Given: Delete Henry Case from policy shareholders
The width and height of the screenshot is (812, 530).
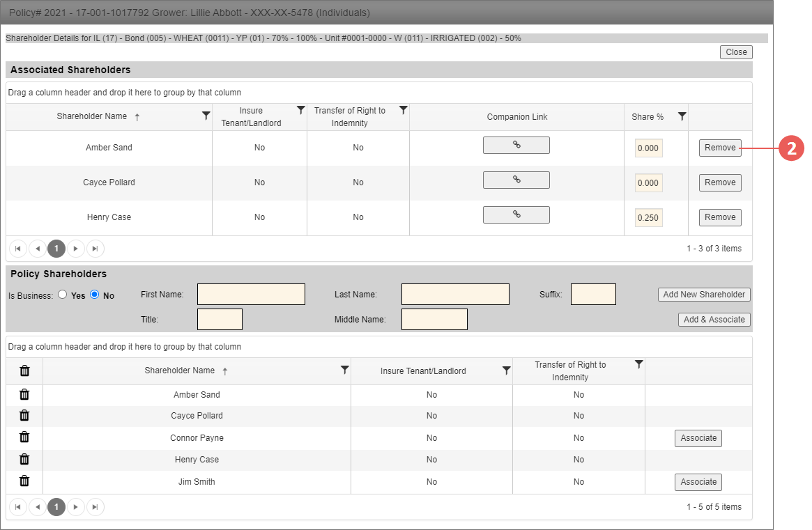Looking at the screenshot, I should 24,459.
